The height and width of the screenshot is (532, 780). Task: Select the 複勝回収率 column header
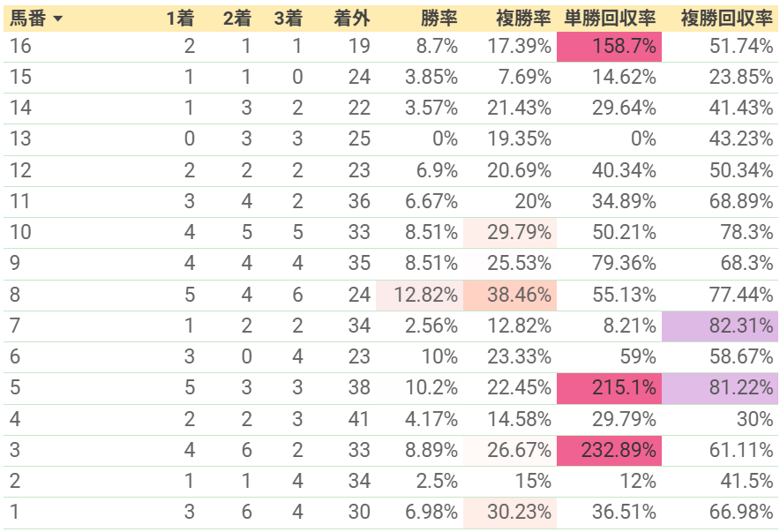click(x=726, y=19)
